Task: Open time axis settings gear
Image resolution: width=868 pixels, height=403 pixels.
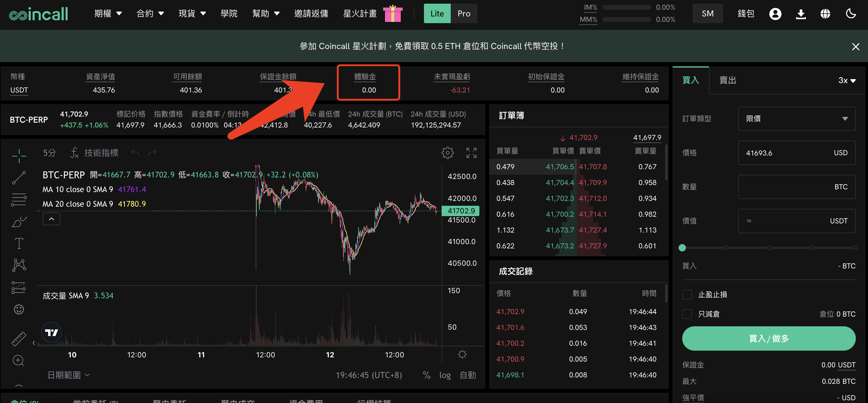Action: click(x=462, y=355)
